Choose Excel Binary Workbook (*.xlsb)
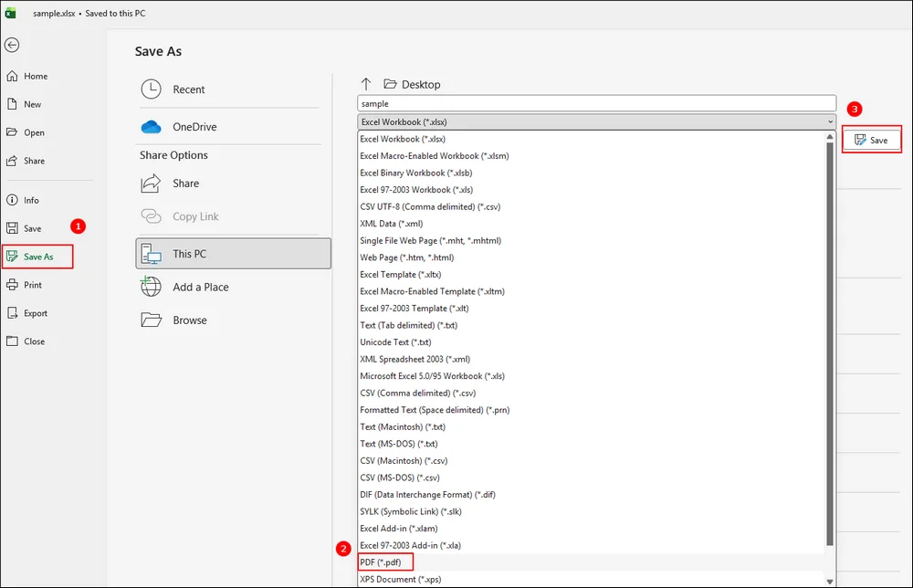This screenshot has width=913, height=588. [593, 173]
